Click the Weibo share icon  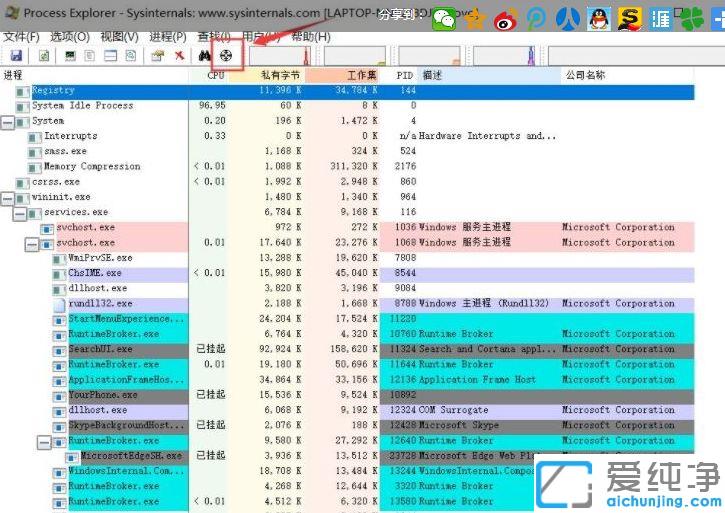click(505, 19)
